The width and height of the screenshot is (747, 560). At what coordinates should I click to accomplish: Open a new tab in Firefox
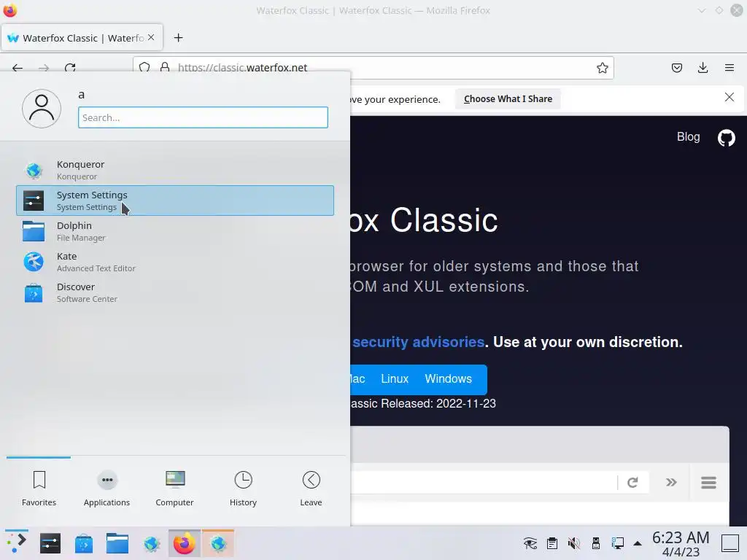point(178,38)
